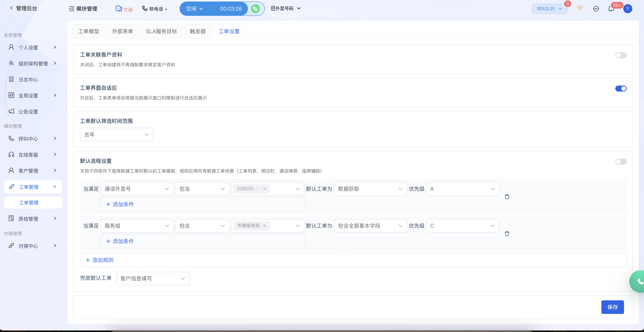This screenshot has height=332, width=644.
Task: Switch to the 触发器 tab
Action: (x=198, y=31)
